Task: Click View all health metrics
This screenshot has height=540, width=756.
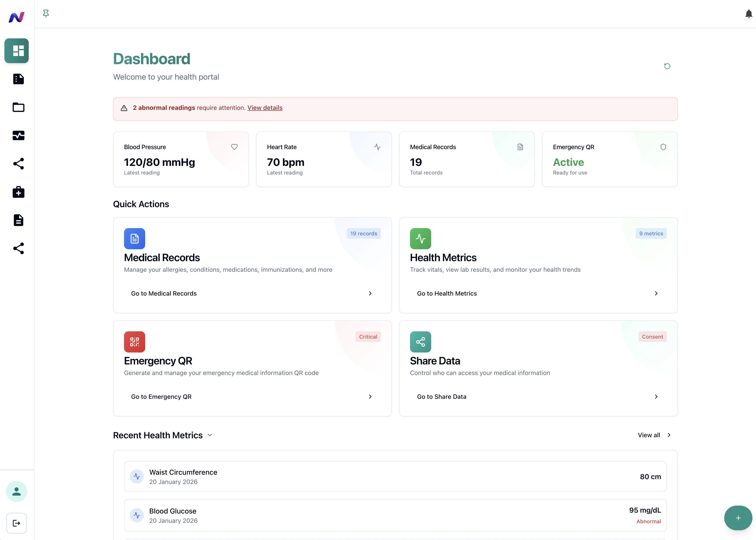Action: (x=654, y=435)
